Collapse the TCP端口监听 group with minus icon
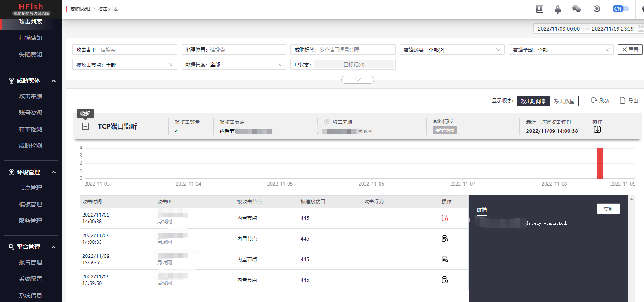 [85, 126]
